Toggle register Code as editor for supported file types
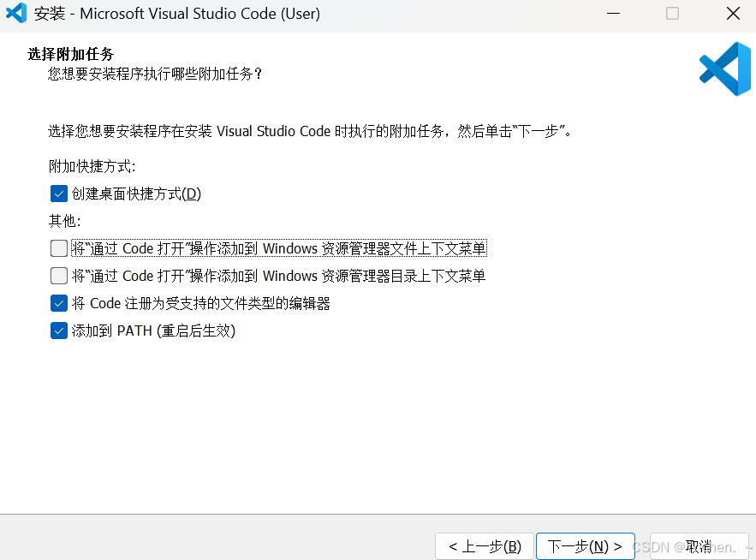The image size is (756, 560). click(59, 303)
